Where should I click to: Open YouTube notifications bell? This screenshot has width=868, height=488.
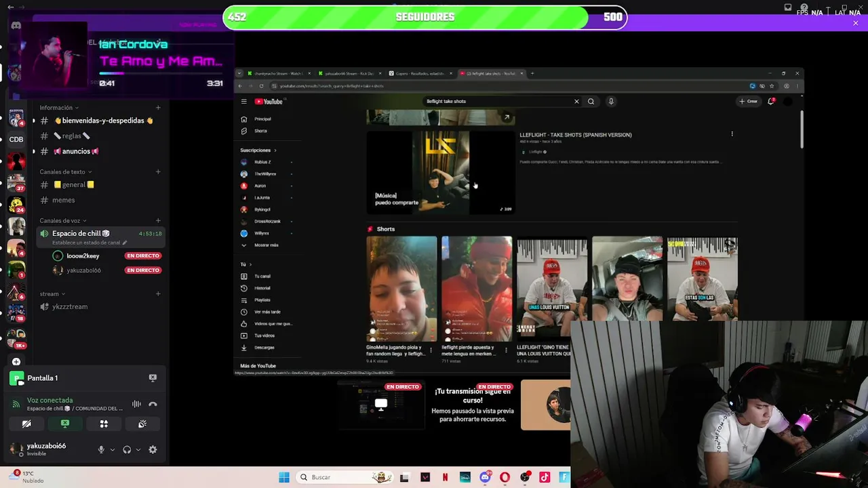click(771, 102)
